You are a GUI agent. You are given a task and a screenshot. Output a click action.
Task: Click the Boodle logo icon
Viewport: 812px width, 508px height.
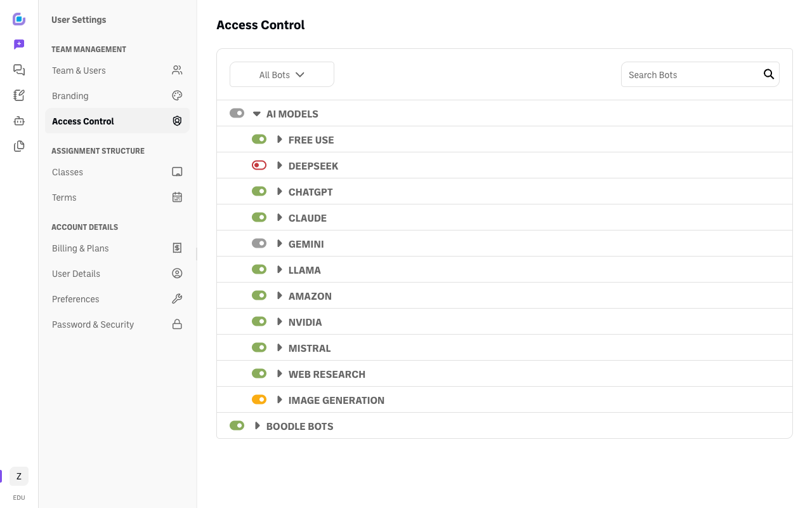(x=19, y=19)
